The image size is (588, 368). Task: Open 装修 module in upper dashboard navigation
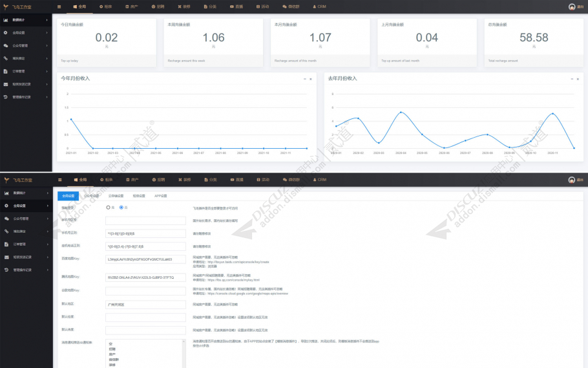pyautogui.click(x=184, y=6)
